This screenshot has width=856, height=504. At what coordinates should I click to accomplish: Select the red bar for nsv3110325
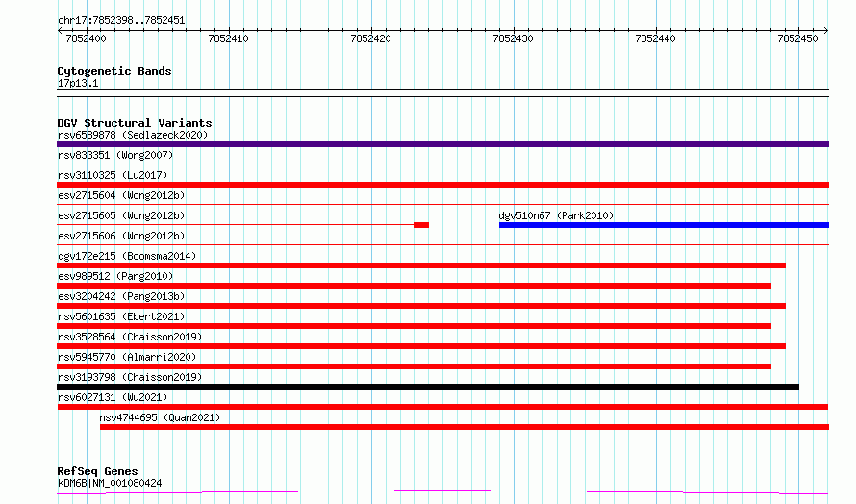click(x=442, y=185)
